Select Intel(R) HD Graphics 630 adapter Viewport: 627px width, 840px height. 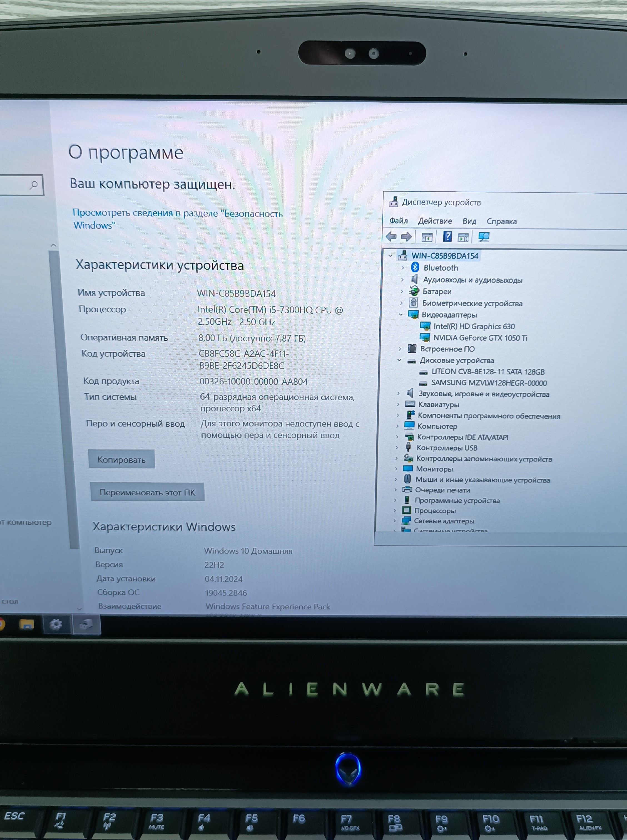(x=474, y=327)
